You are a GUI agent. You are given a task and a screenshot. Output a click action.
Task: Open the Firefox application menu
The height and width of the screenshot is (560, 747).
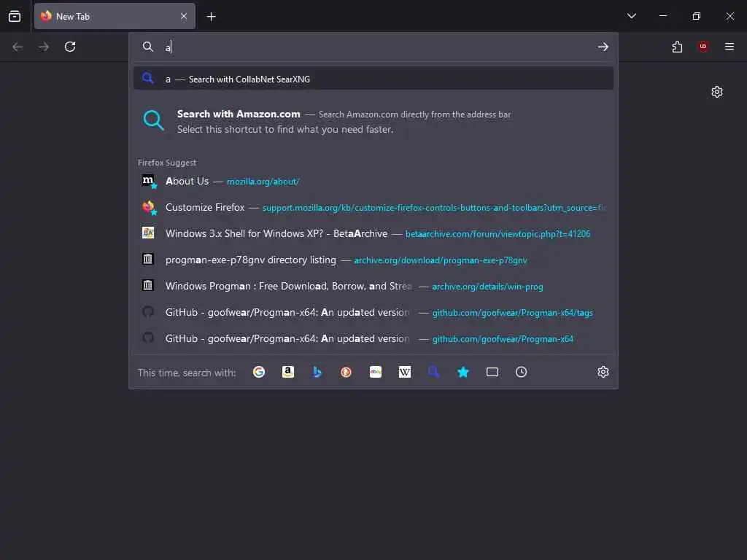coord(729,46)
